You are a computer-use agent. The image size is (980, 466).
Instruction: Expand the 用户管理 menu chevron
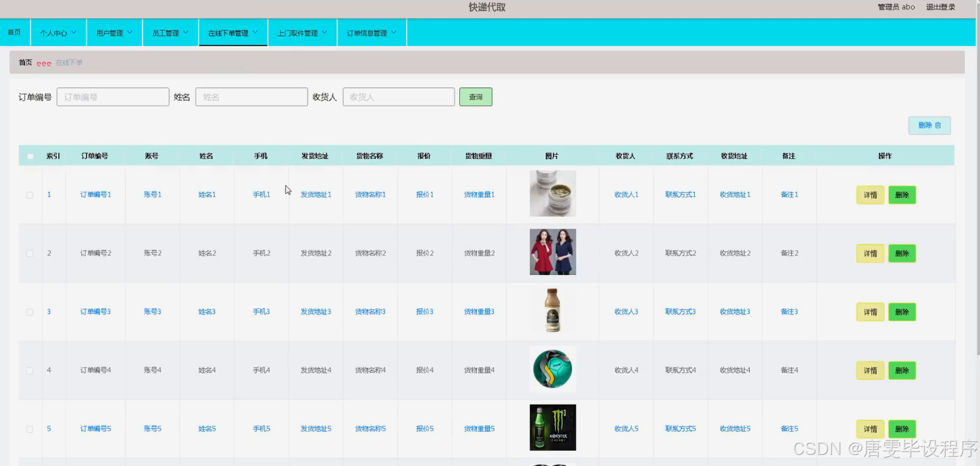click(x=129, y=33)
